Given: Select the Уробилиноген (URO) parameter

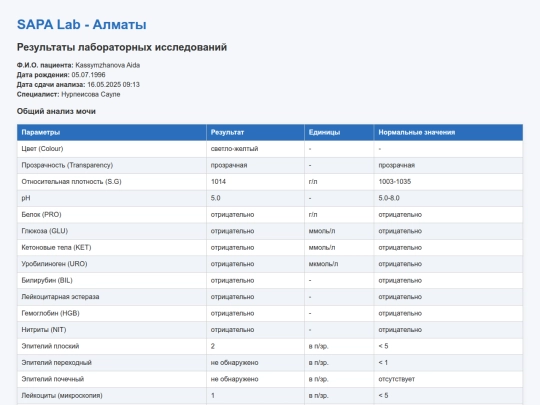Looking at the screenshot, I should click(54, 264).
